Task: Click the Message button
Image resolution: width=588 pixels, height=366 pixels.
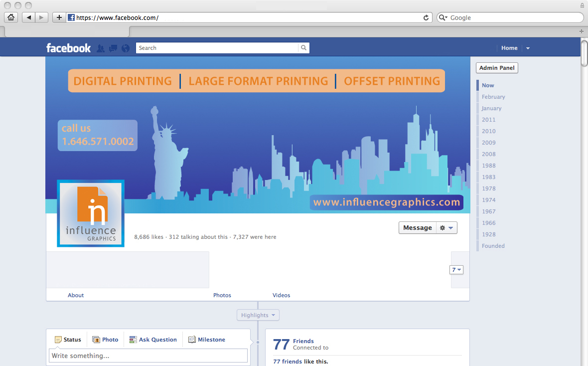Action: click(x=418, y=227)
